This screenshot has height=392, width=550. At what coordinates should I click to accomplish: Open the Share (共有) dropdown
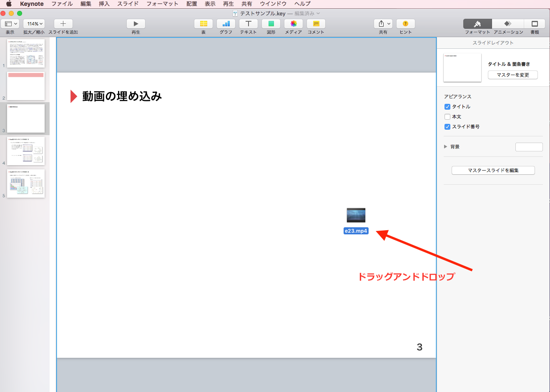383,24
